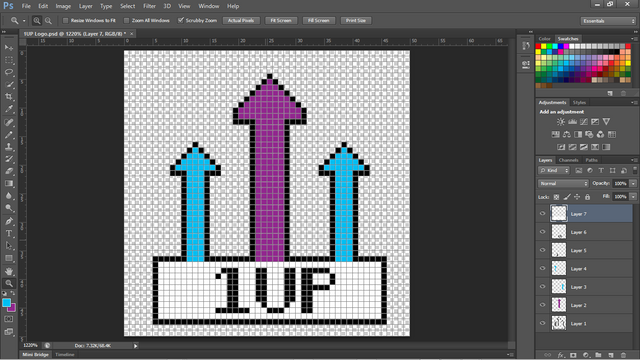
Task: Click Zoom Out mode in options bar
Action: (x=48, y=20)
